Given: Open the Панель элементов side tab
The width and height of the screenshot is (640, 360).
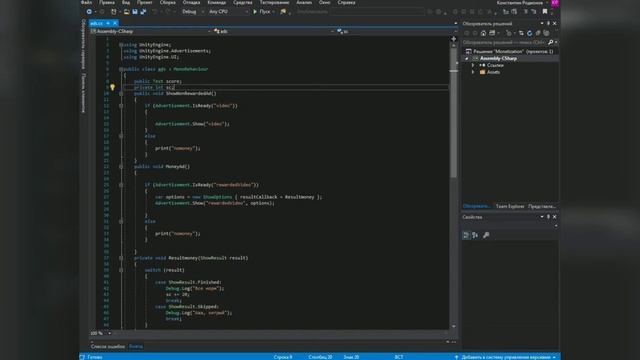Looking at the screenshot, I should (84, 93).
